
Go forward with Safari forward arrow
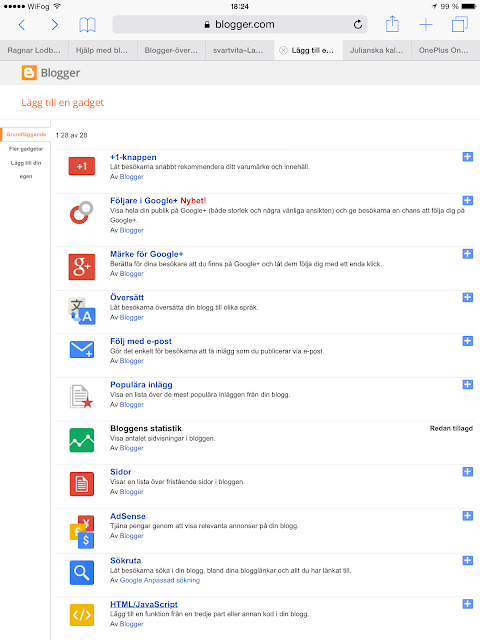[x=55, y=24]
